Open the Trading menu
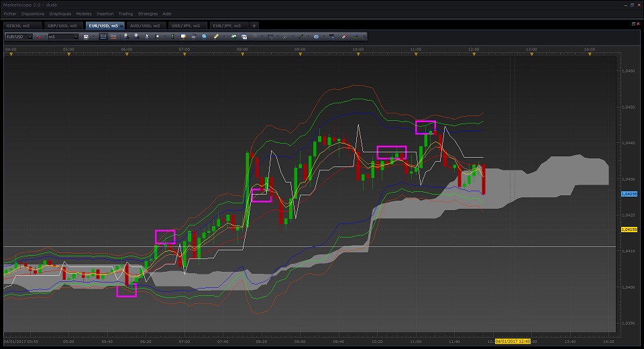The image size is (644, 349). (x=125, y=13)
